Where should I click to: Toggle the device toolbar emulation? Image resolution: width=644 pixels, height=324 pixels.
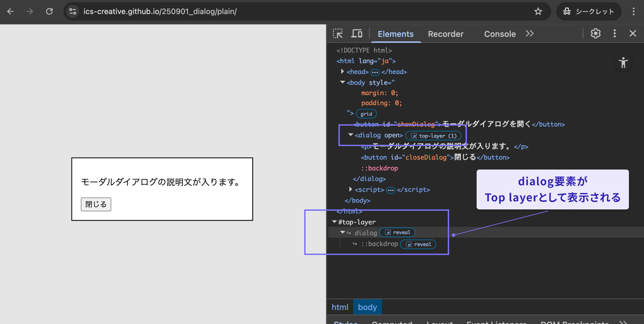(x=357, y=34)
